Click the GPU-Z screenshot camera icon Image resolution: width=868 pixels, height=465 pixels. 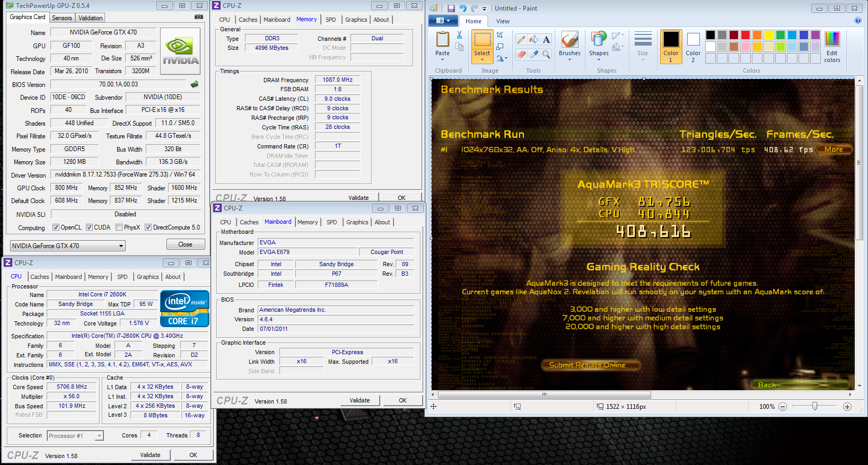click(x=199, y=17)
